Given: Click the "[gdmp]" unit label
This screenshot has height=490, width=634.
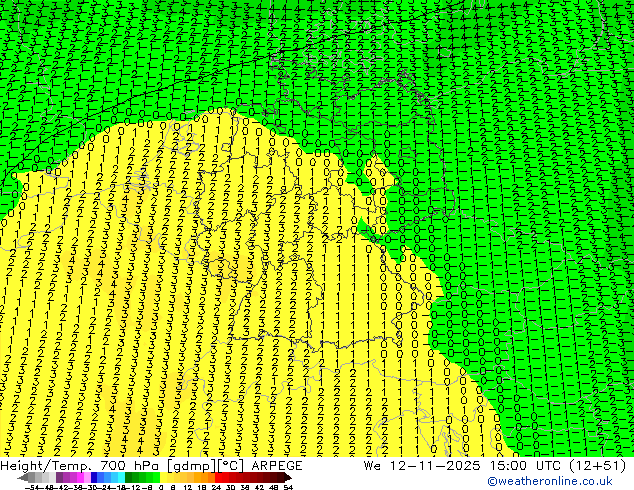Looking at the screenshot, I should [192, 466].
